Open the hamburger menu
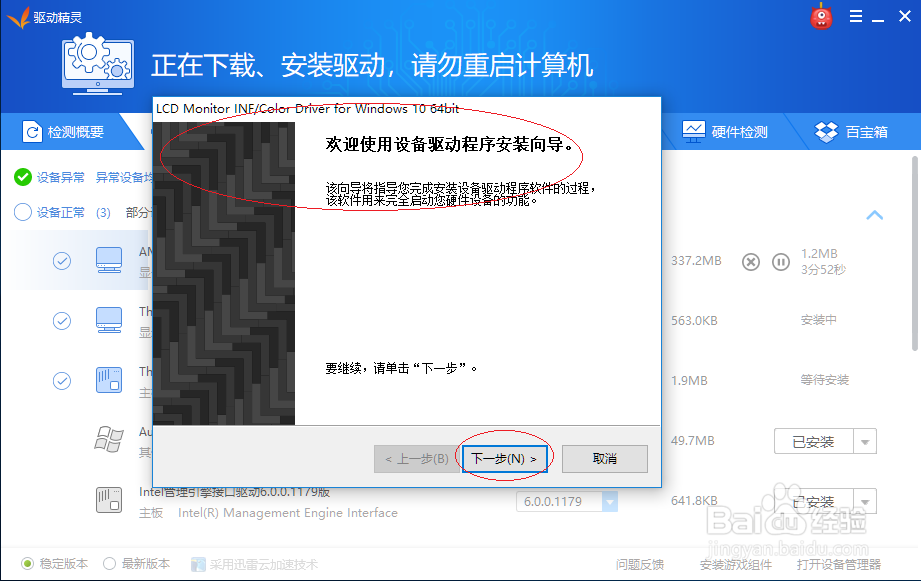The height and width of the screenshot is (581, 921). [x=855, y=17]
